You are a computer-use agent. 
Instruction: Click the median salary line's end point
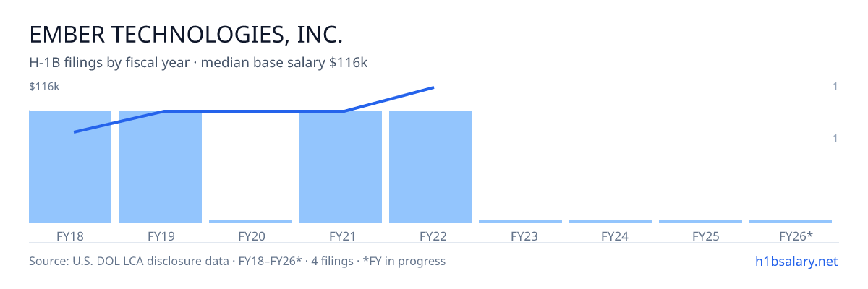tap(433, 87)
